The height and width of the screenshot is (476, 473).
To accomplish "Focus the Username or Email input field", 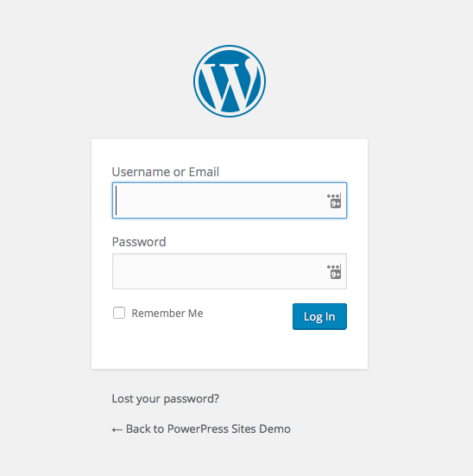I will (x=230, y=200).
